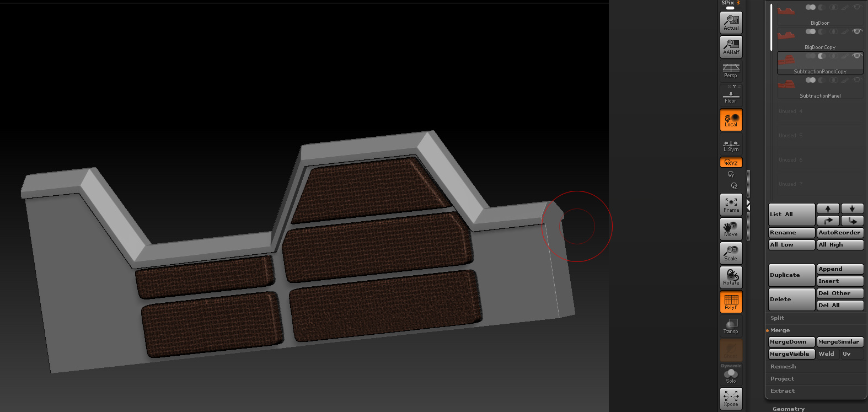The height and width of the screenshot is (412, 868).
Task: Select subtool up with up arrow
Action: click(828, 208)
